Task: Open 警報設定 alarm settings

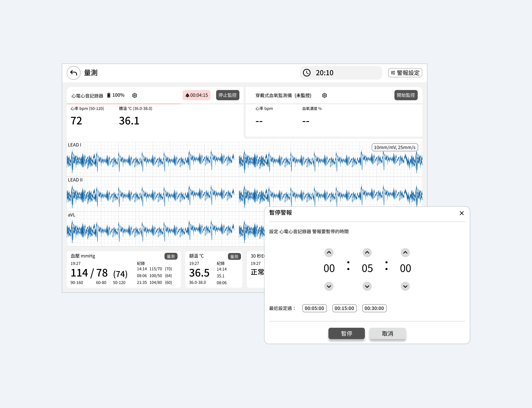Action: 405,73
